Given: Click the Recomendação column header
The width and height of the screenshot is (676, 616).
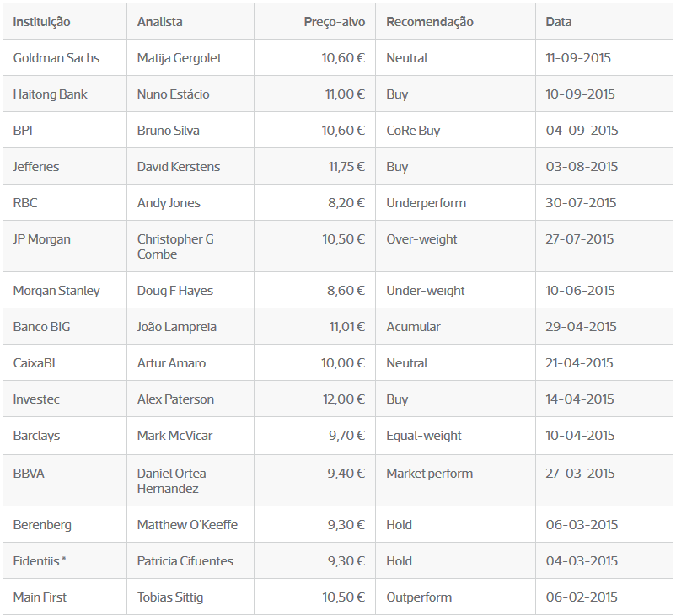Looking at the screenshot, I should click(430, 22).
